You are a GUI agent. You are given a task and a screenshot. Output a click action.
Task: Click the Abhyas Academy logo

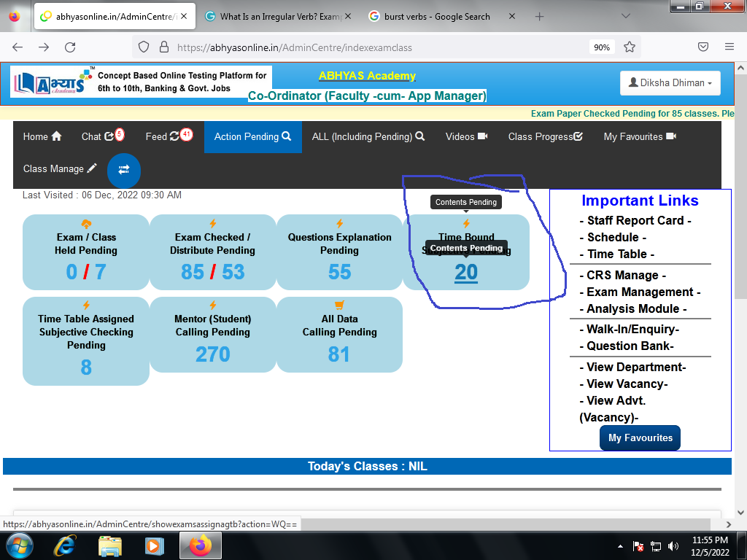click(x=51, y=83)
